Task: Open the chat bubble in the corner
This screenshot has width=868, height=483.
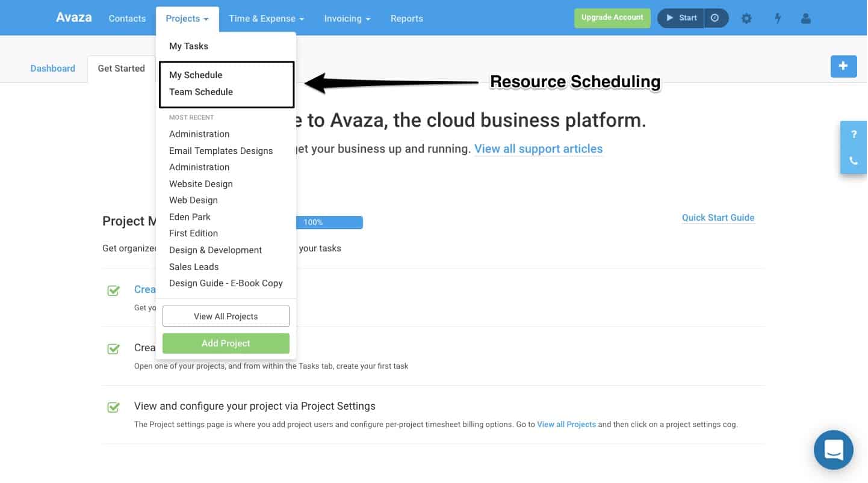Action: point(833,449)
